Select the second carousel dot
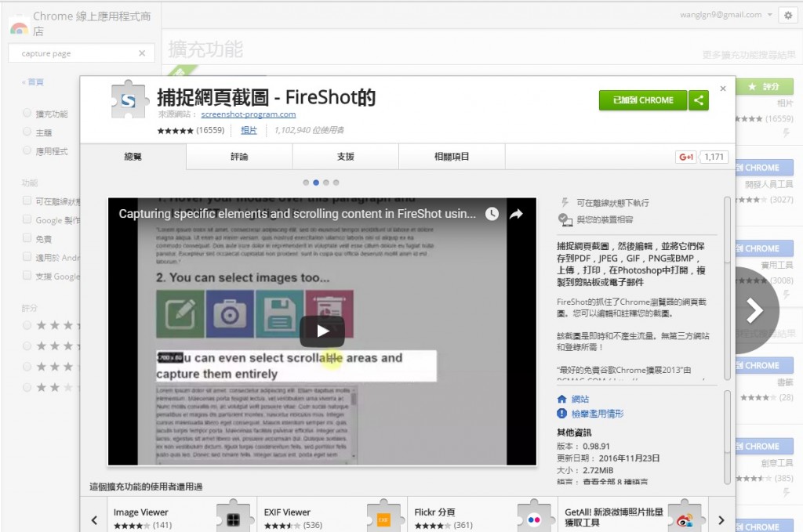This screenshot has height=532, width=803. point(316,183)
